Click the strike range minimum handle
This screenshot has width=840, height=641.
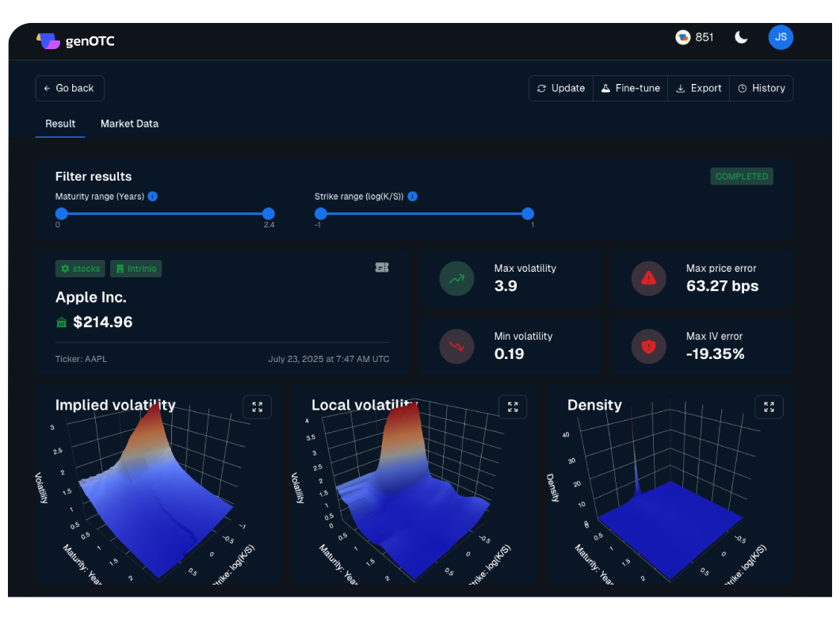click(x=321, y=214)
